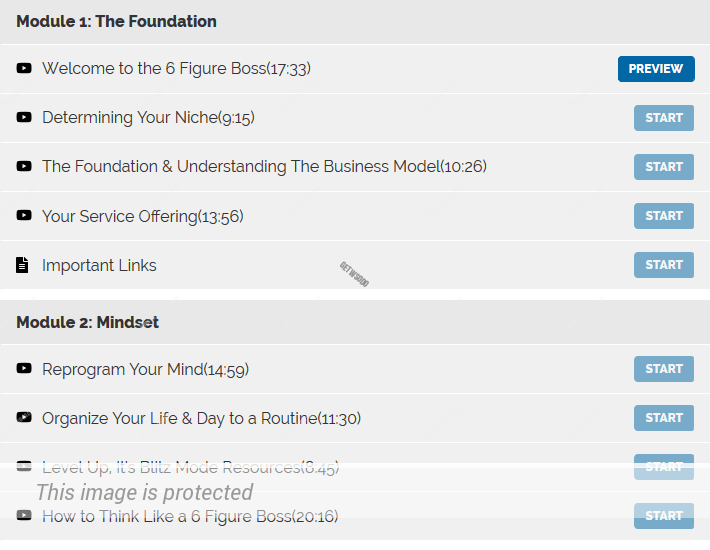Click video icon for Organize Your Life lesson
This screenshot has width=710, height=550.
pyautogui.click(x=24, y=418)
